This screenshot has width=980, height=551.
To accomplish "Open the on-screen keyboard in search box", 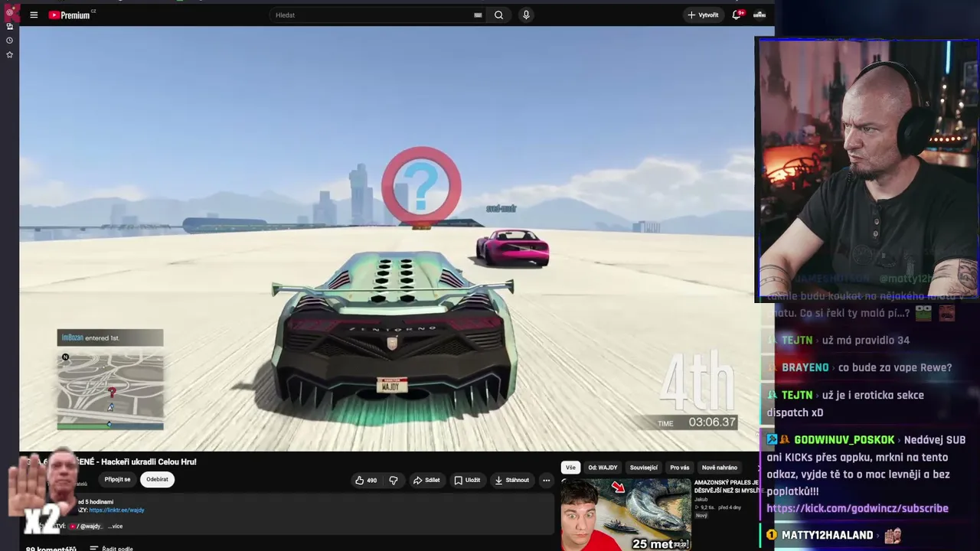I will coord(478,15).
